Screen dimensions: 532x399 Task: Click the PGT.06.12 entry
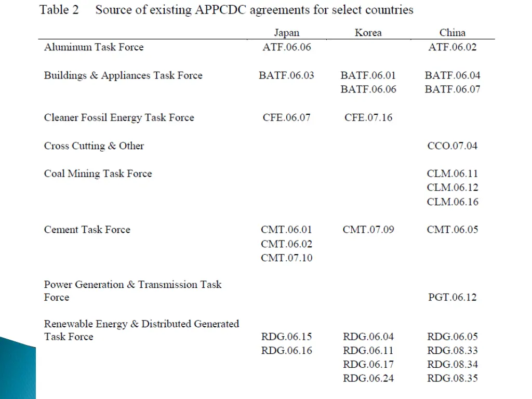click(452, 298)
